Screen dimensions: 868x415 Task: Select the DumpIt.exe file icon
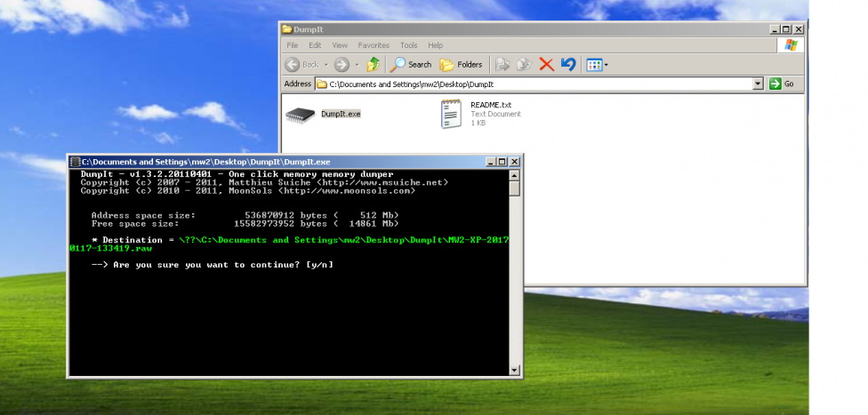[301, 114]
